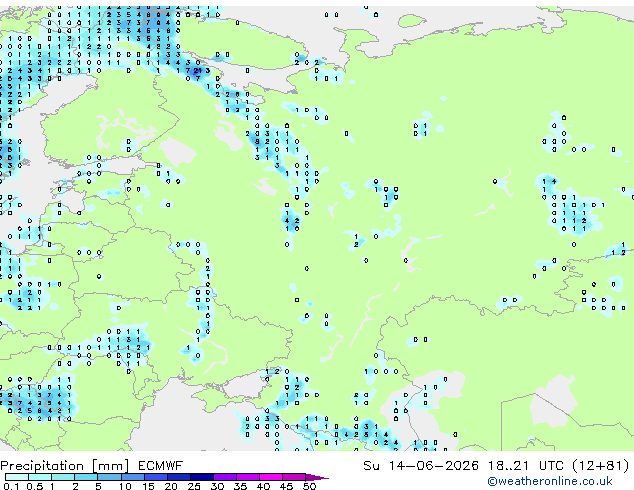This screenshot has width=634, height=490.
Task: Click the '(12+81)' forecast offset text
Action: point(601,466)
